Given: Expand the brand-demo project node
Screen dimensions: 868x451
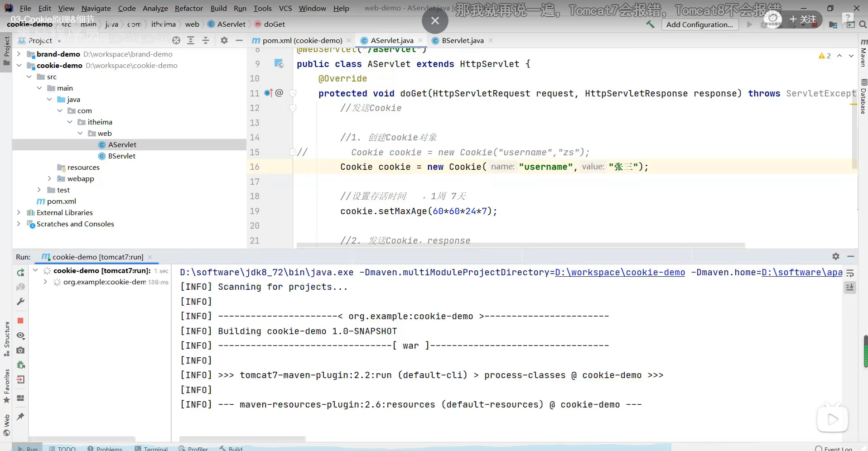Looking at the screenshot, I should [x=19, y=54].
